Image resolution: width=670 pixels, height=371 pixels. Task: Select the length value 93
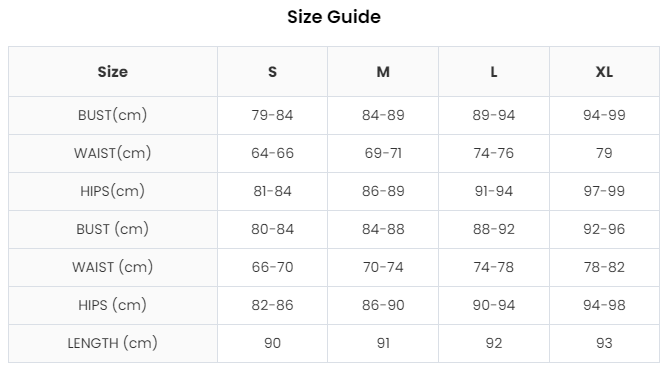604,343
